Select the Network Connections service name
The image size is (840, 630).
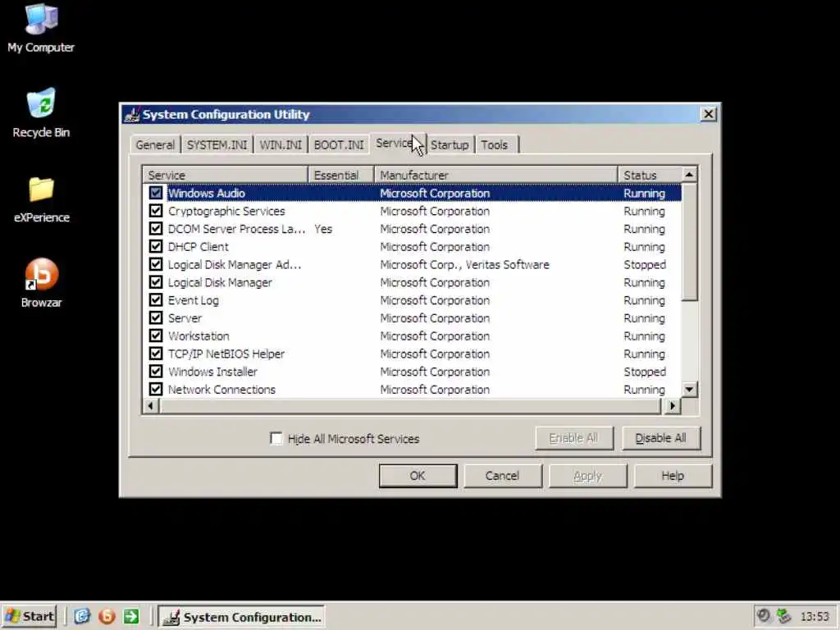[x=221, y=390]
